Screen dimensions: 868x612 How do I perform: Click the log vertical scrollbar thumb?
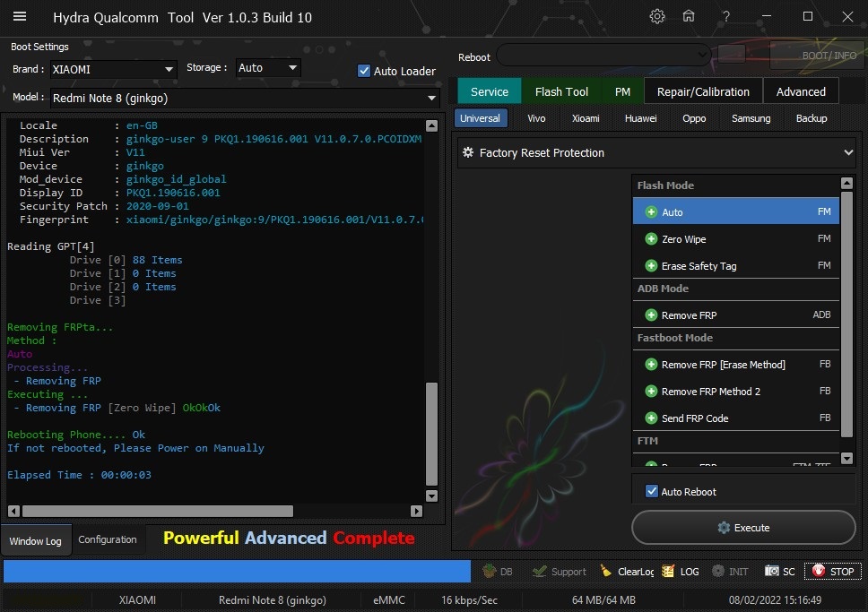click(x=432, y=434)
